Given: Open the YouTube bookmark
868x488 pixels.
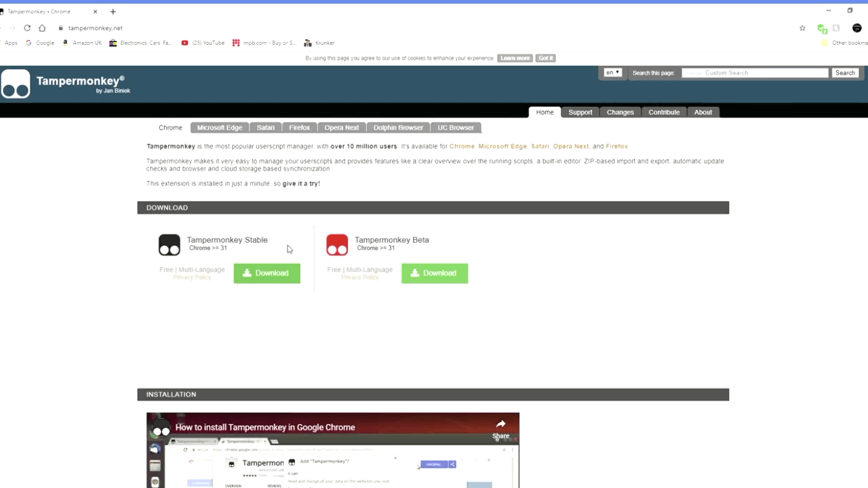Looking at the screenshot, I should tap(203, 43).
